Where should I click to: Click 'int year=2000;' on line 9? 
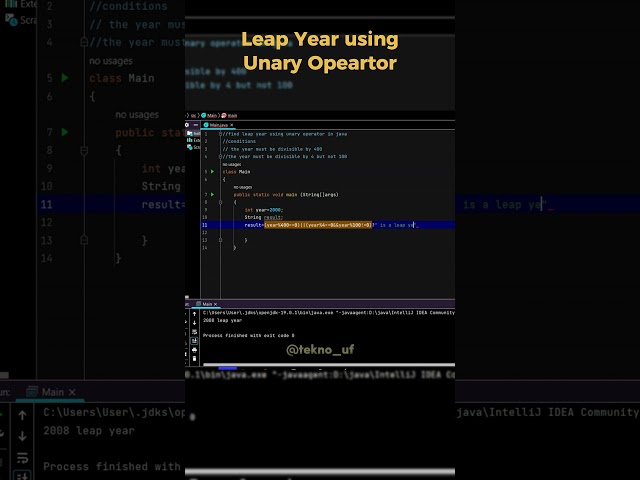264,210
